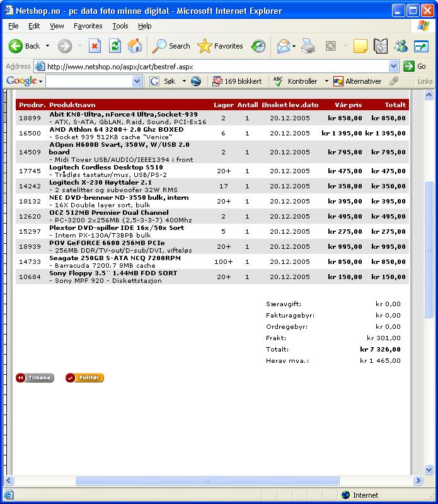The width and height of the screenshot is (438, 504).
Task: Click the Fullfør button to complete order
Action: coord(84,377)
